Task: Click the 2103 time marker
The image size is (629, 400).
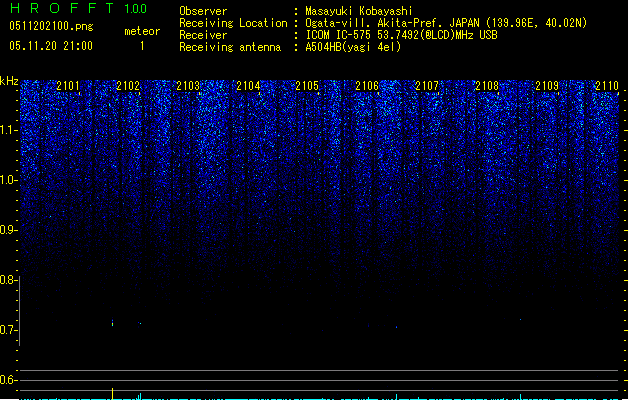Action: (x=188, y=85)
